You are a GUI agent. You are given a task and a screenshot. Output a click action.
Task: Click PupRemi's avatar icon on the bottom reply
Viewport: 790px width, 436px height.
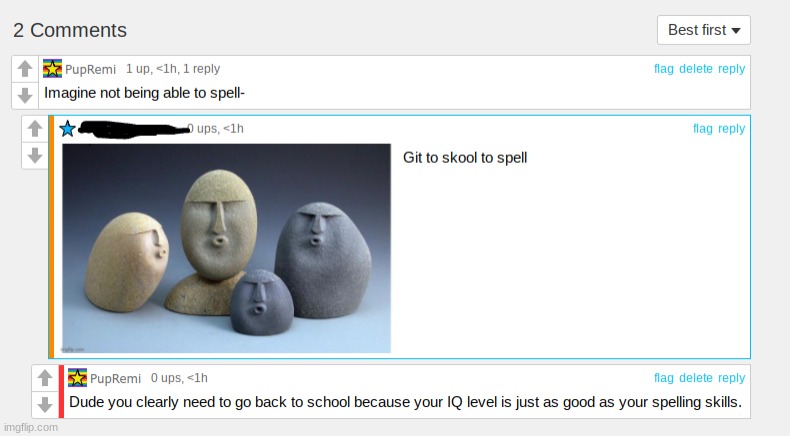78,378
